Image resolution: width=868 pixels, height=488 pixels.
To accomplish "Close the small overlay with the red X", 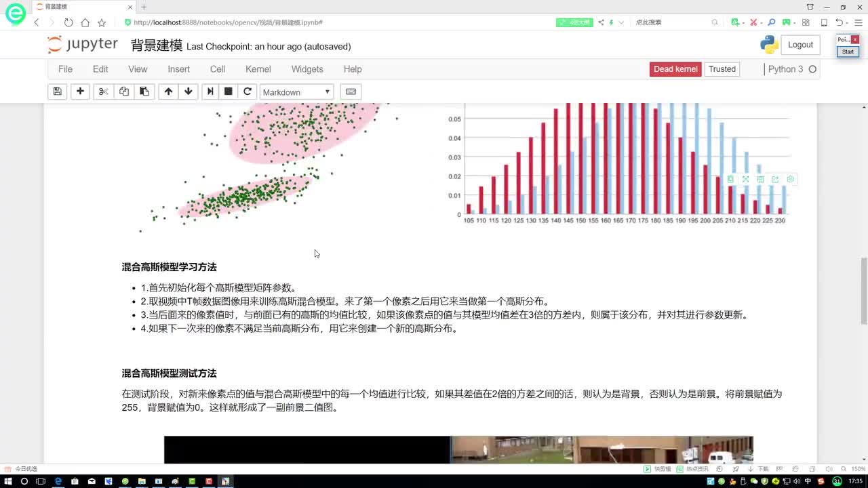I will pyautogui.click(x=854, y=39).
